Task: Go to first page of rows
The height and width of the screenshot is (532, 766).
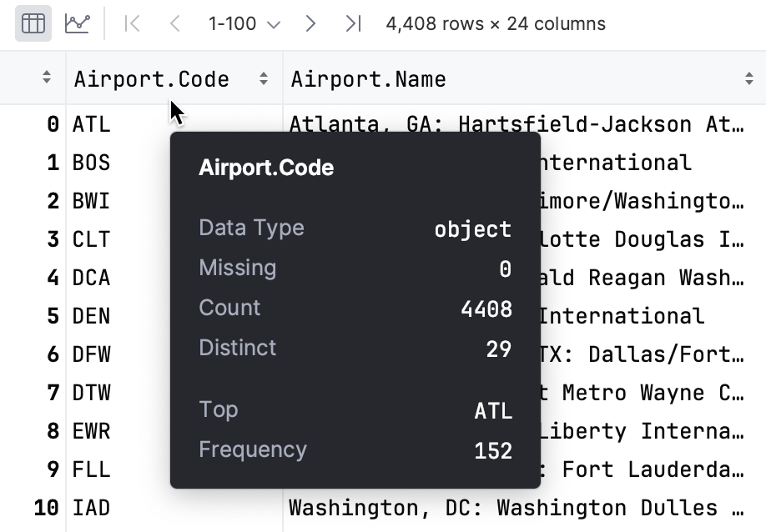Action: point(133,23)
